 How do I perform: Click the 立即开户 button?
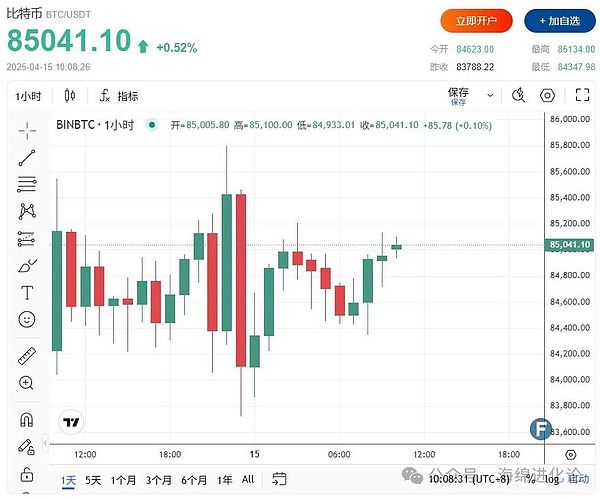(476, 20)
